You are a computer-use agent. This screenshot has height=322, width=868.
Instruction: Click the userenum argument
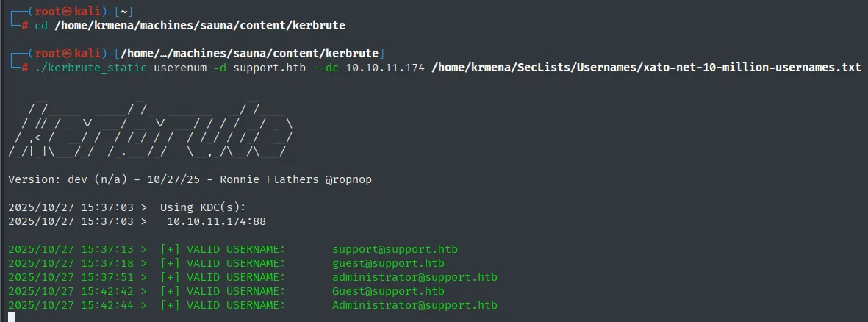[181, 68]
